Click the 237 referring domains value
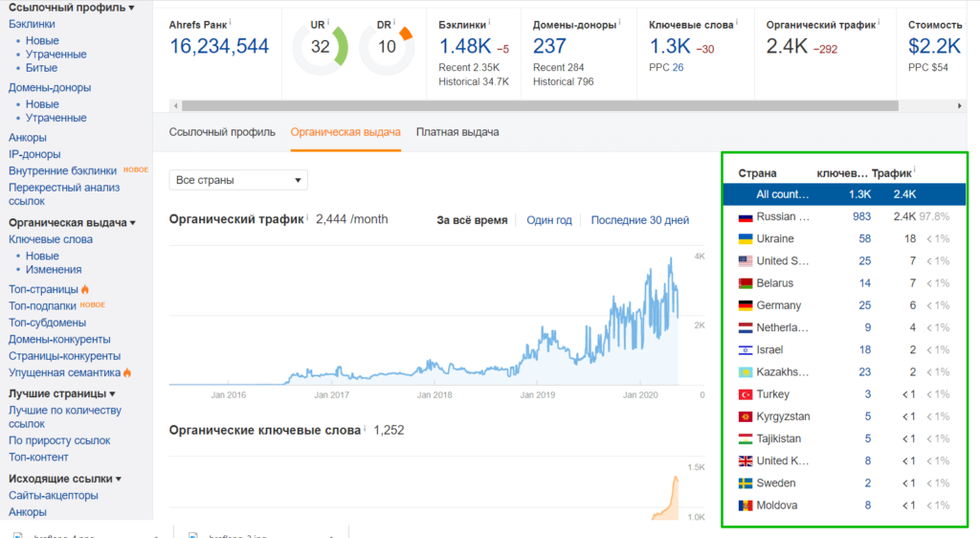Screen dimensions: 980x538 coord(549,46)
